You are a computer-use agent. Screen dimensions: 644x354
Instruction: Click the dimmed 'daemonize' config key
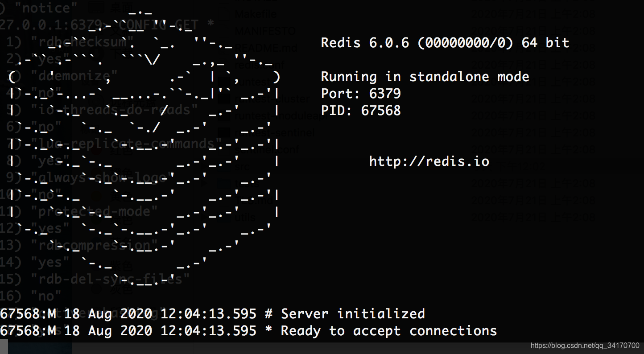click(x=75, y=76)
